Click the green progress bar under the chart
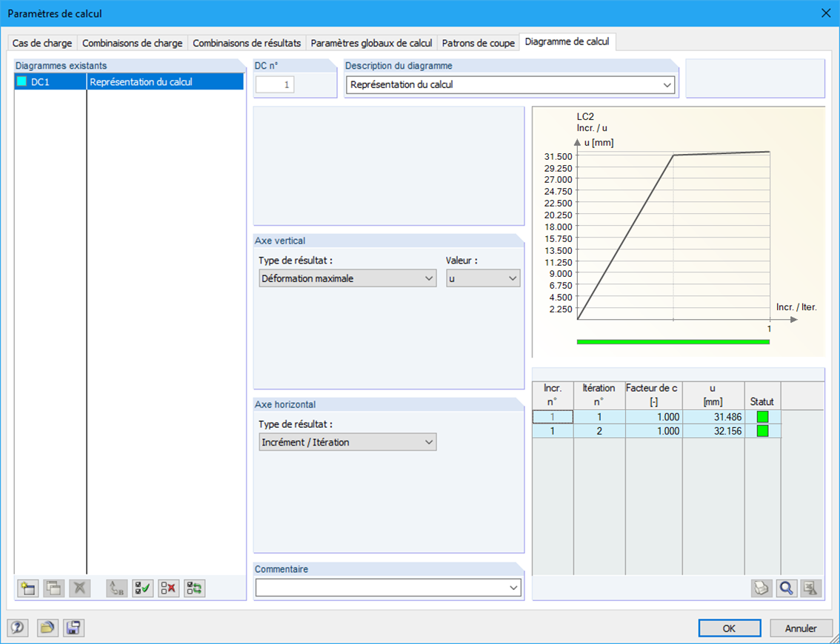Image resolution: width=840 pixels, height=644 pixels. 673,341
